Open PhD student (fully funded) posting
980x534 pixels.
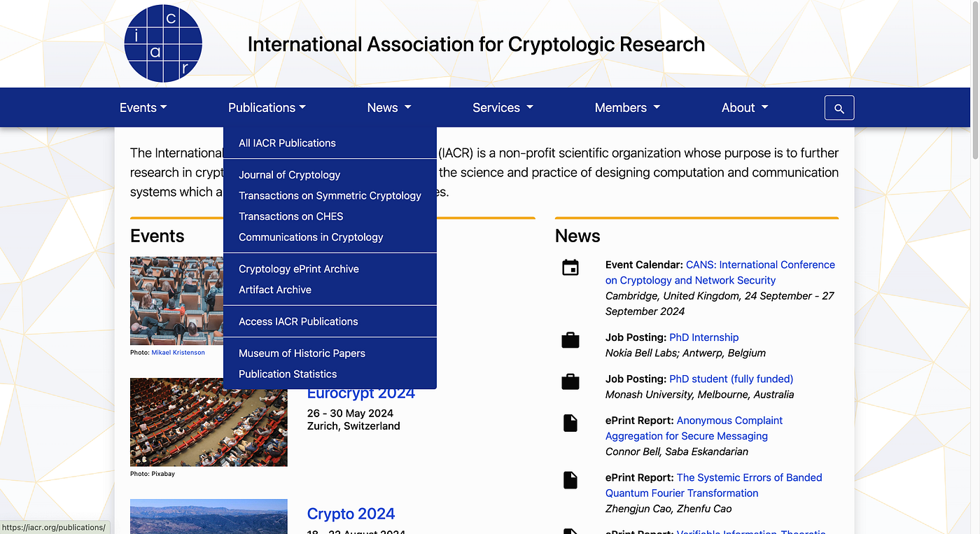pyautogui.click(x=731, y=379)
